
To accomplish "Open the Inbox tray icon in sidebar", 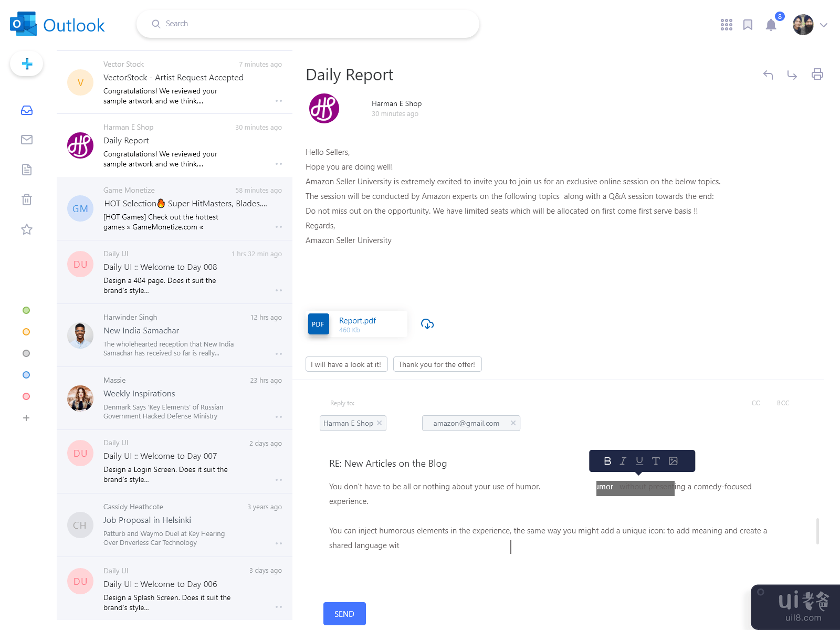I will click(27, 110).
